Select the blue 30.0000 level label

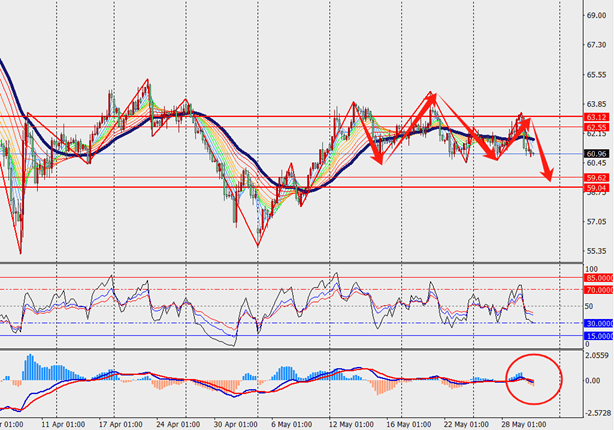tap(599, 323)
